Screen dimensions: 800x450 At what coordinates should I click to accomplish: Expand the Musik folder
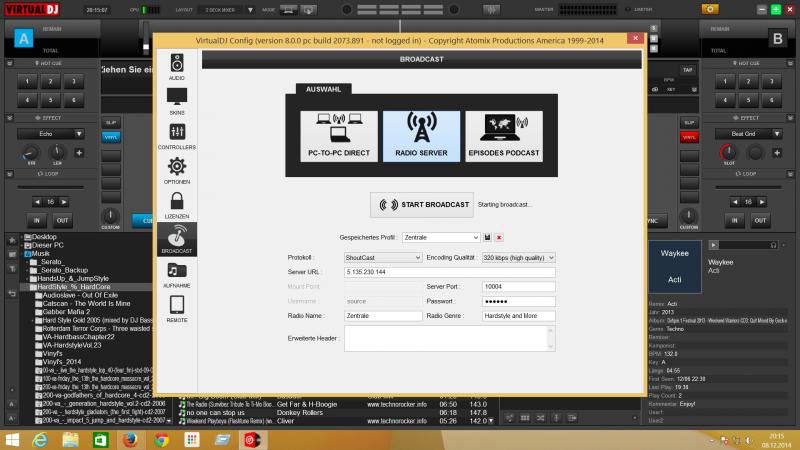[22, 254]
